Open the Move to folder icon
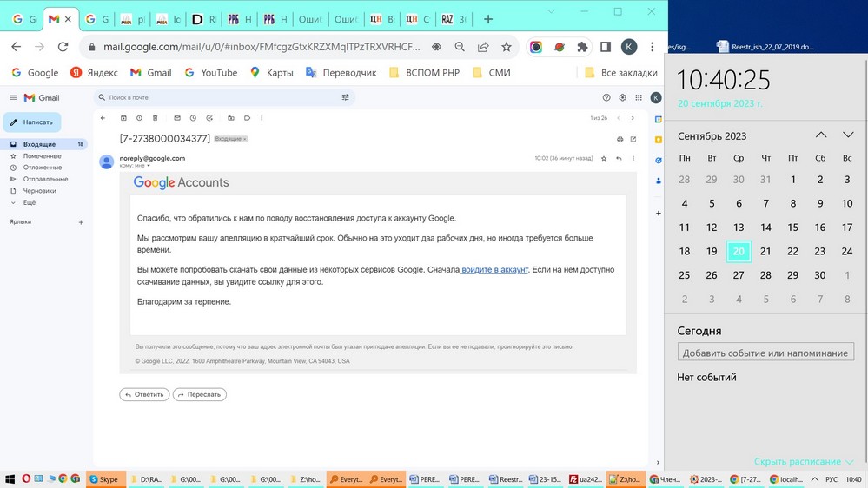This screenshot has height=488, width=868. click(x=231, y=118)
